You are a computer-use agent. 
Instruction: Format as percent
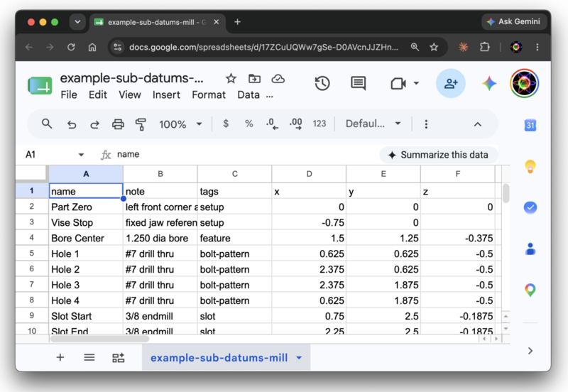click(249, 124)
